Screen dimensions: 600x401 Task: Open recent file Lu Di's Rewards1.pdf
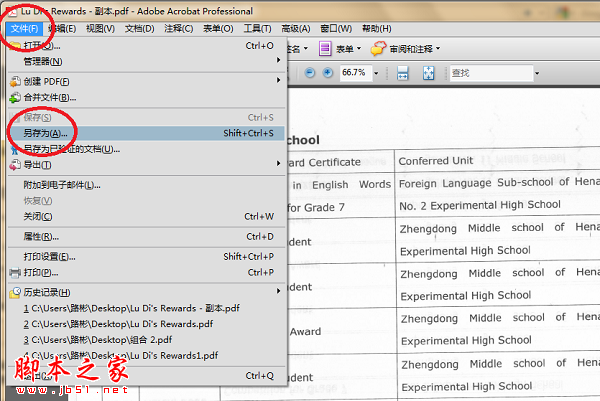146,355
